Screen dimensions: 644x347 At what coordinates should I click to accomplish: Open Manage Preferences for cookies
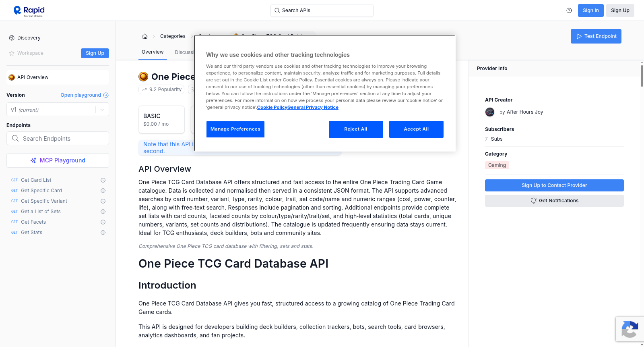(235, 129)
